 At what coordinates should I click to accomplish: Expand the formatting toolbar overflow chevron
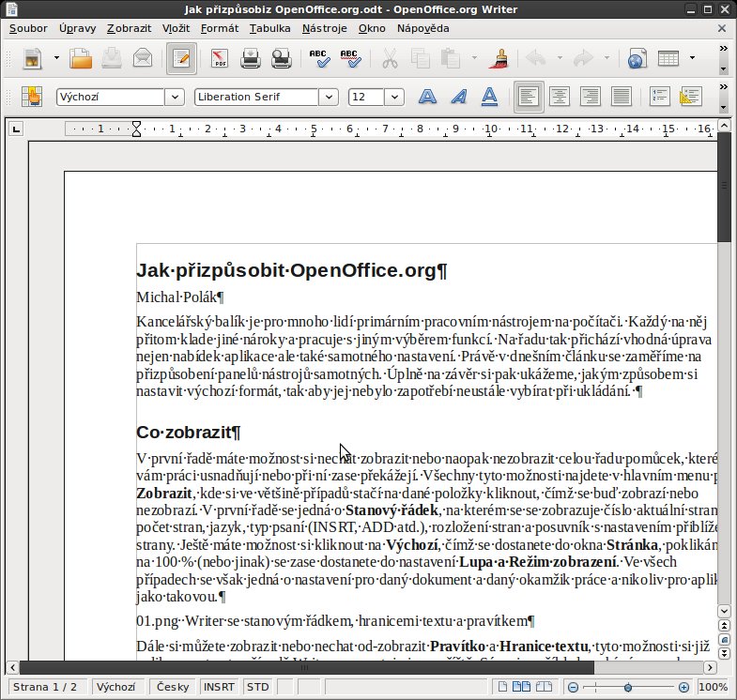(x=724, y=87)
